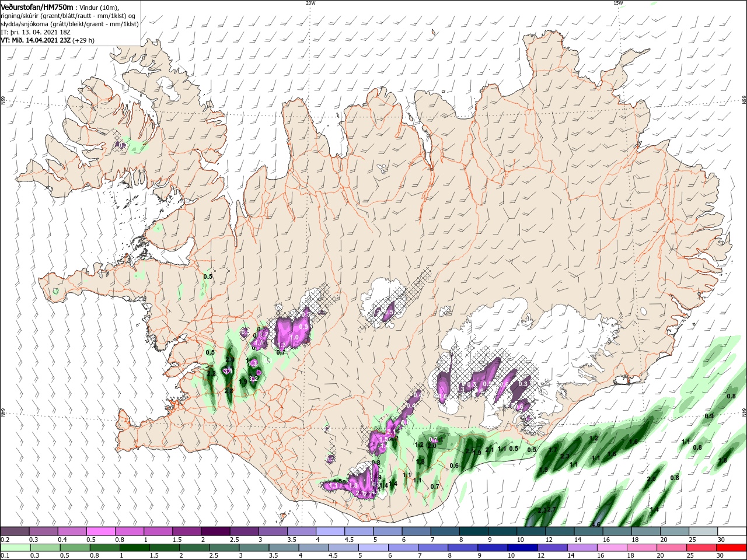747x560 pixels.
Task: Click the palest green first swatch in rain legend
Action: click(15, 547)
